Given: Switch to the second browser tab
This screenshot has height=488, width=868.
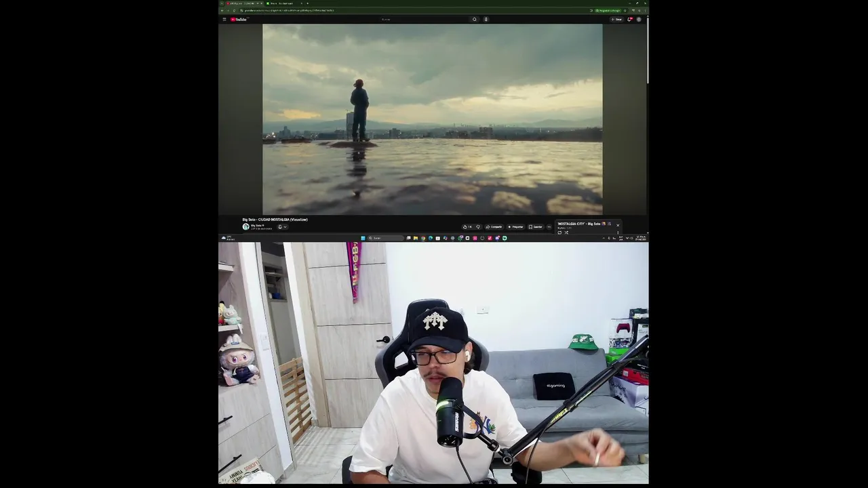Looking at the screenshot, I should pos(285,3).
